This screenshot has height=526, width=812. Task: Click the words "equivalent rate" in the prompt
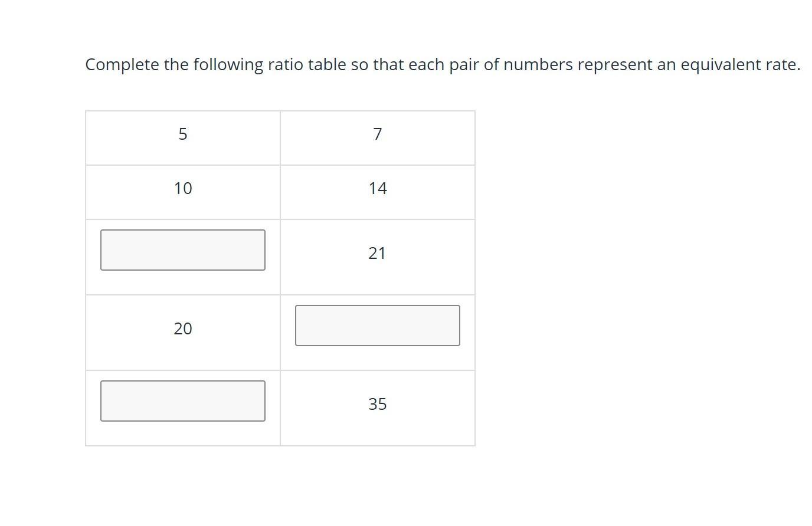coord(740,65)
